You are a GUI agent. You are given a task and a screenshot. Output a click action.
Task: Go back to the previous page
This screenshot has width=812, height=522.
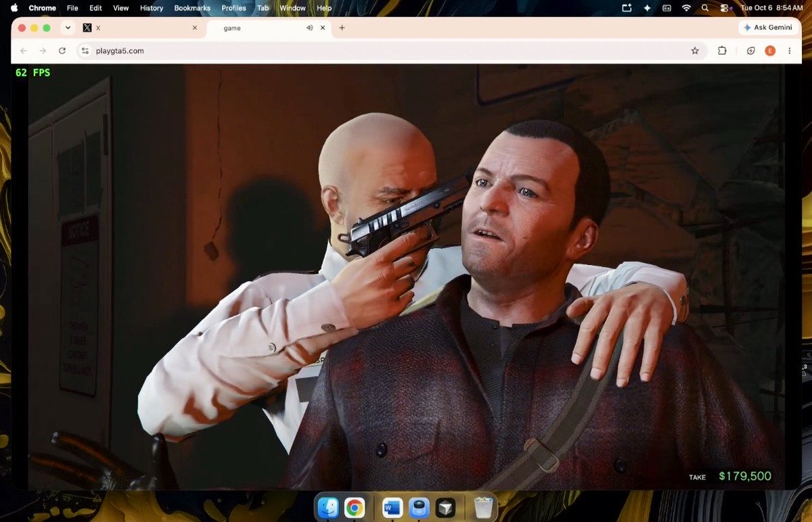click(x=24, y=51)
